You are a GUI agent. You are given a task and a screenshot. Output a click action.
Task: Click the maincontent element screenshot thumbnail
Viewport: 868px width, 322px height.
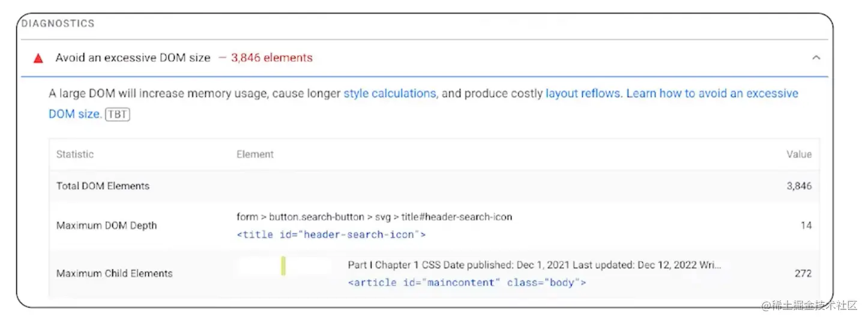(284, 266)
